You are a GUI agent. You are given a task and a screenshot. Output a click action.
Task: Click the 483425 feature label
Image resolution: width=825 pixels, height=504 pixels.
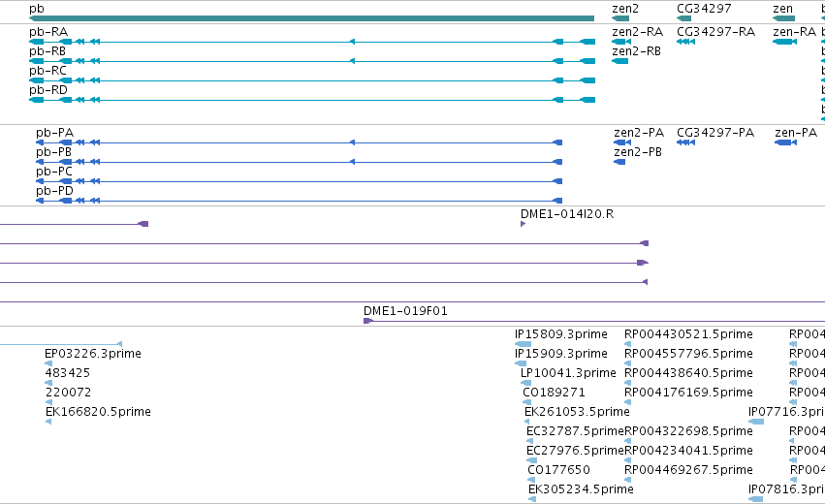(x=67, y=373)
